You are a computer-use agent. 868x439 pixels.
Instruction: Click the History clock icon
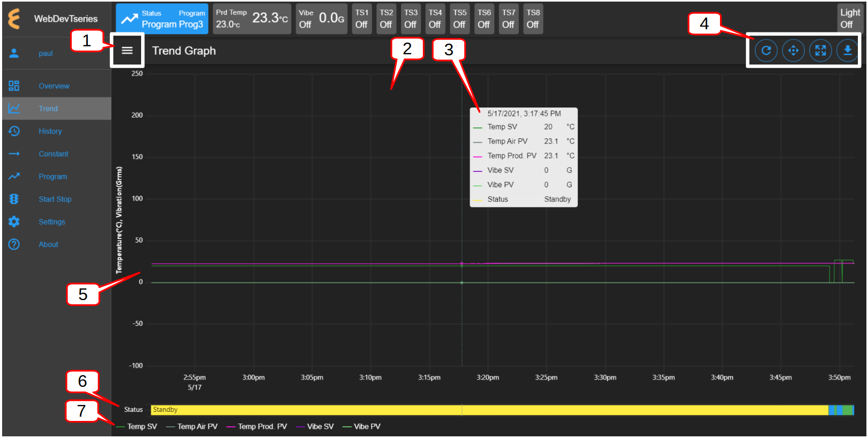pos(14,131)
